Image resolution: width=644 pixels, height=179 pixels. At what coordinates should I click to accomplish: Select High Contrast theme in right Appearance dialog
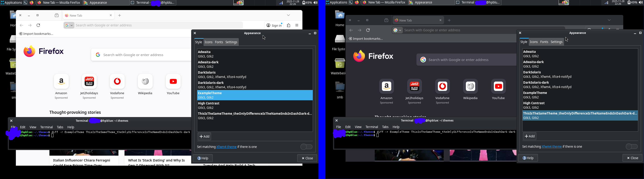point(580,105)
